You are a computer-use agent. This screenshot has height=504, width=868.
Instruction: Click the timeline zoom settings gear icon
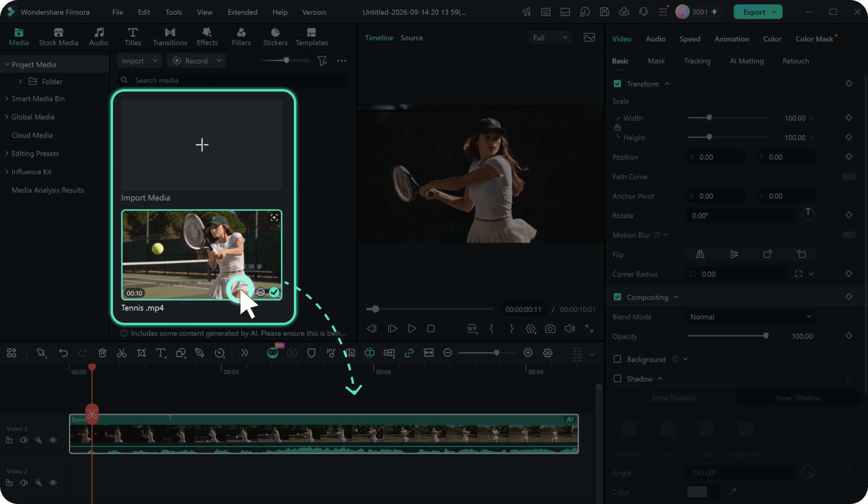[548, 353]
